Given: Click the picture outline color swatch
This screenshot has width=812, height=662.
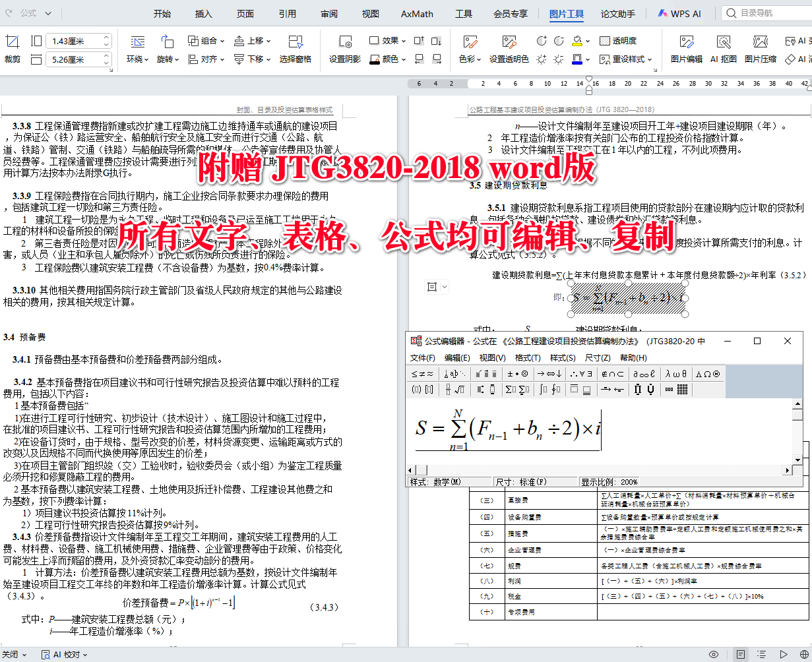Looking at the screenshot, I should (577, 59).
